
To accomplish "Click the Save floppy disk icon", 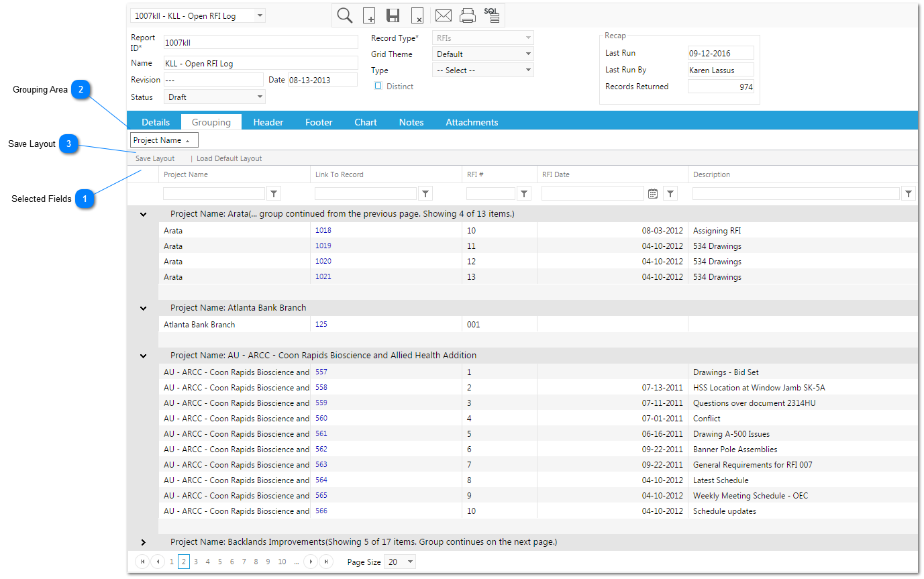I will (393, 15).
